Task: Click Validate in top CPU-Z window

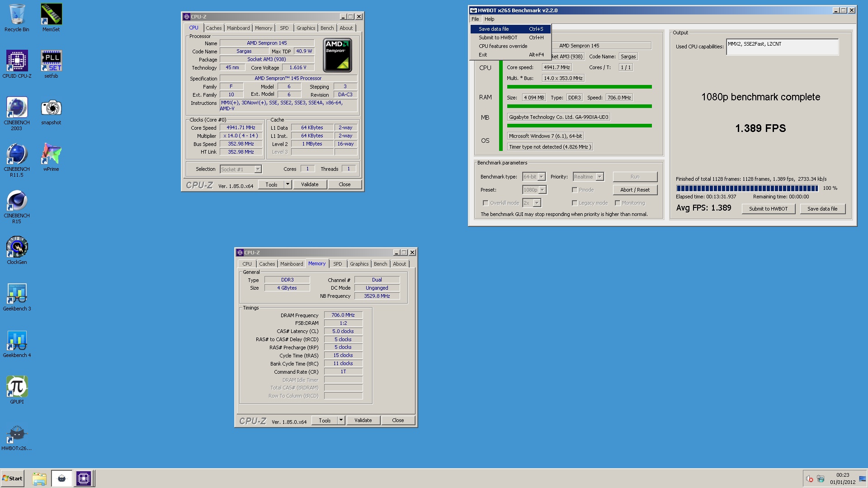Action: point(310,184)
